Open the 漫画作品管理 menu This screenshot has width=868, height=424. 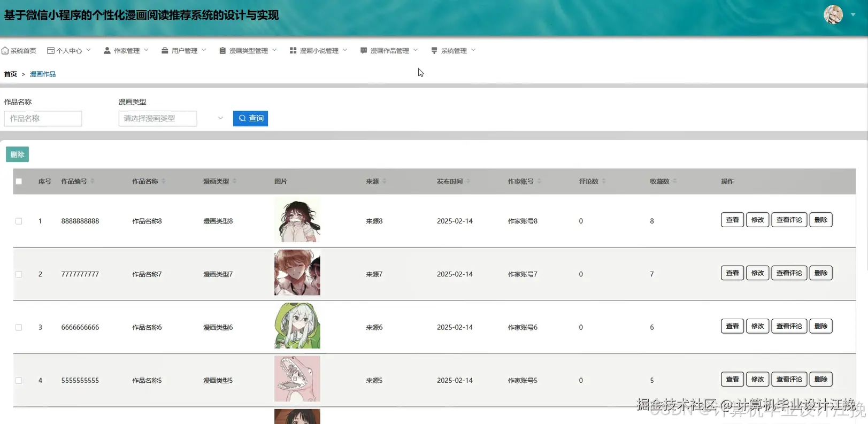389,51
